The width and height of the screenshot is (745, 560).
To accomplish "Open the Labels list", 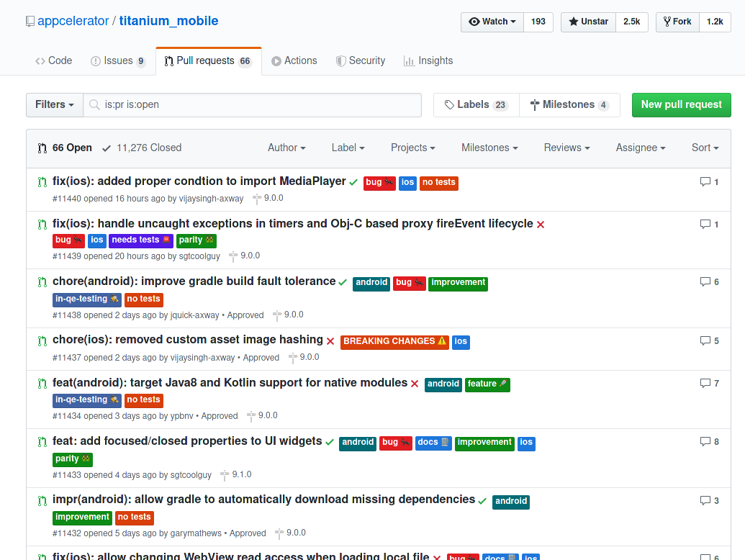I will click(476, 104).
